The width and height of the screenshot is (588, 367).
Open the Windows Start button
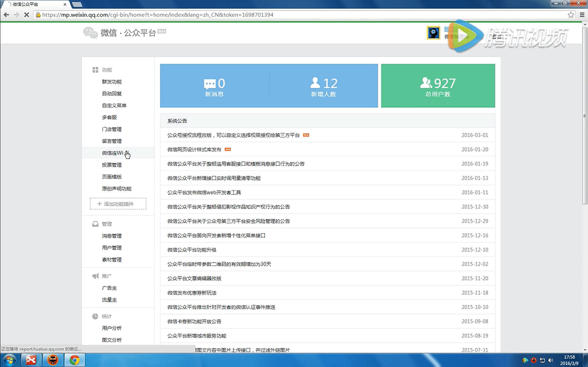[9, 360]
